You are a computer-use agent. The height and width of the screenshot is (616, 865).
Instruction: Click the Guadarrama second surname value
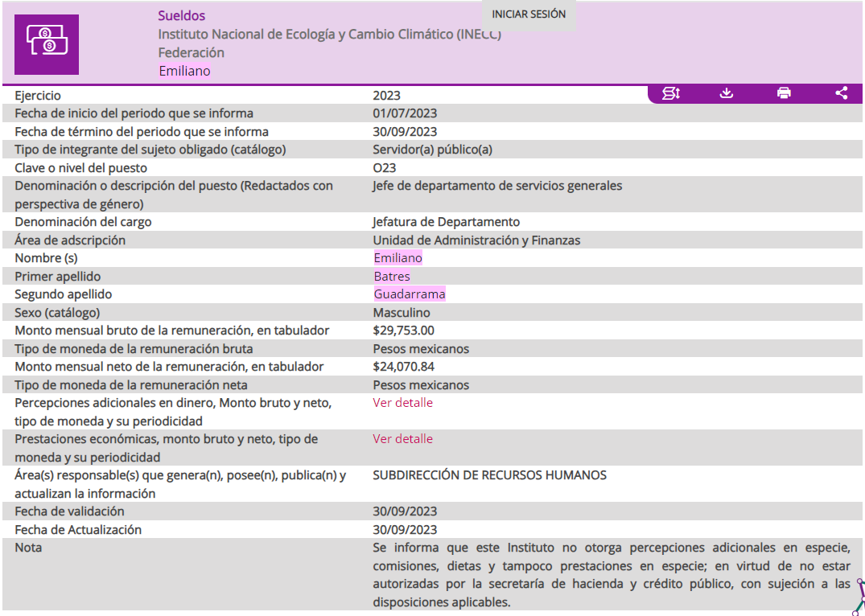pos(409,294)
